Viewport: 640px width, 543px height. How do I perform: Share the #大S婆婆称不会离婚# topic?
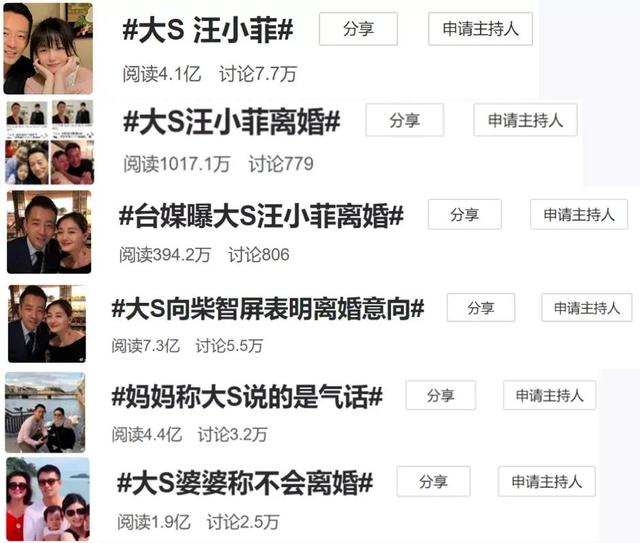(433, 481)
